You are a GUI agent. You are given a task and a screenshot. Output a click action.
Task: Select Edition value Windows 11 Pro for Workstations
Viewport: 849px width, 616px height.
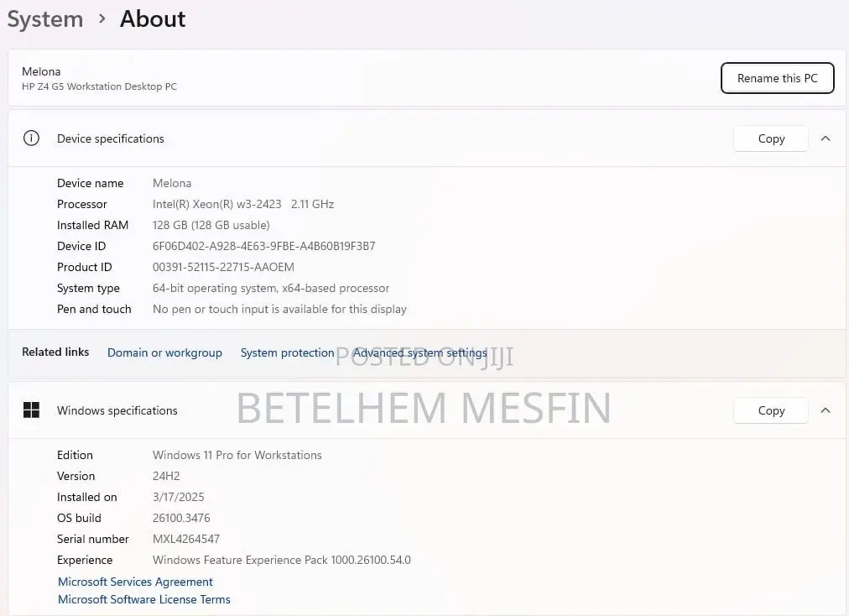(237, 455)
